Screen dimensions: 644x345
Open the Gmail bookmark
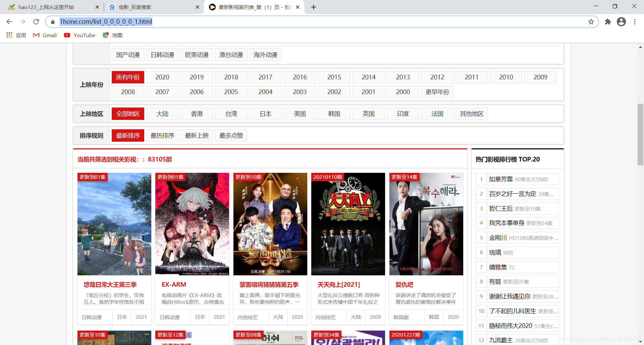[45, 35]
